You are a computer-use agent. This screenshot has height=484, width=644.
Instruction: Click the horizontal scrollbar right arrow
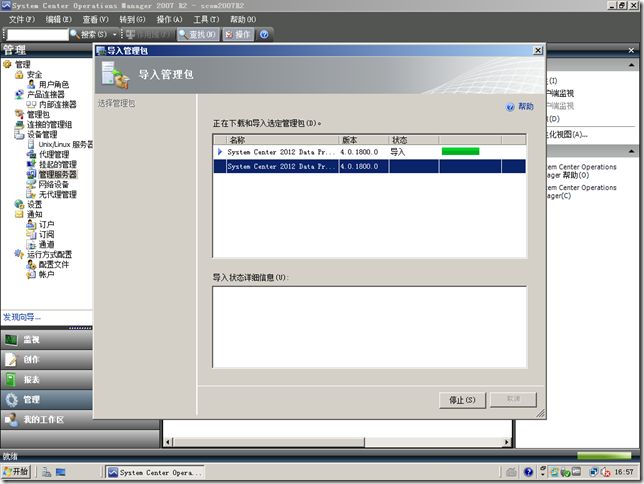pyautogui.click(x=507, y=442)
